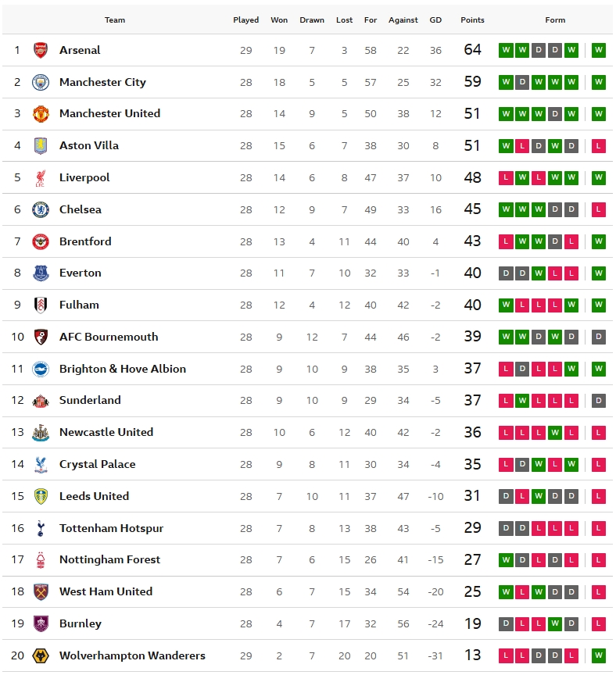Open the Nottingham Forest team link
This screenshot has width=616, height=675.
(x=109, y=559)
